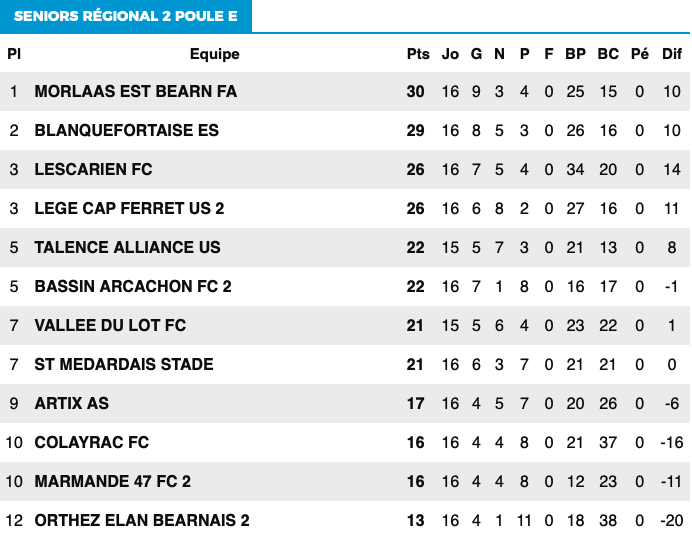Select the Dif column header
Image resolution: width=692 pixels, height=550 pixels.
click(672, 54)
